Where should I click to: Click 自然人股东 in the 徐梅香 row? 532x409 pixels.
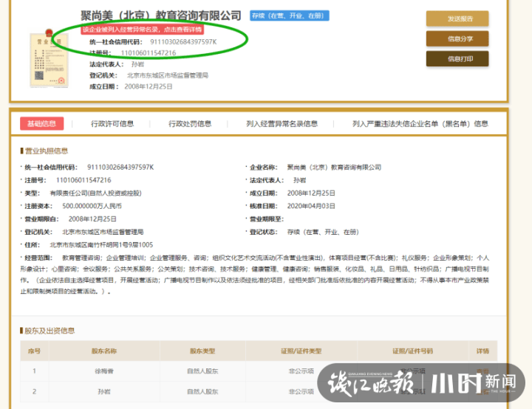click(x=202, y=371)
